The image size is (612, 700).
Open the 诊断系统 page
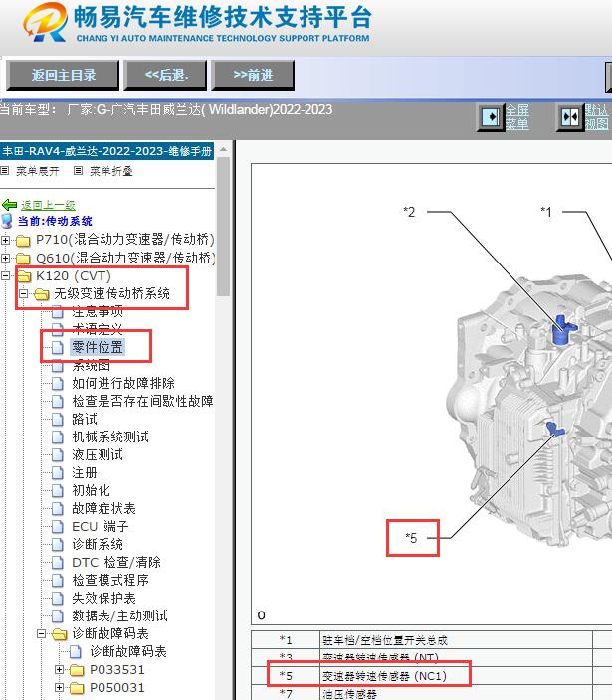[98, 544]
